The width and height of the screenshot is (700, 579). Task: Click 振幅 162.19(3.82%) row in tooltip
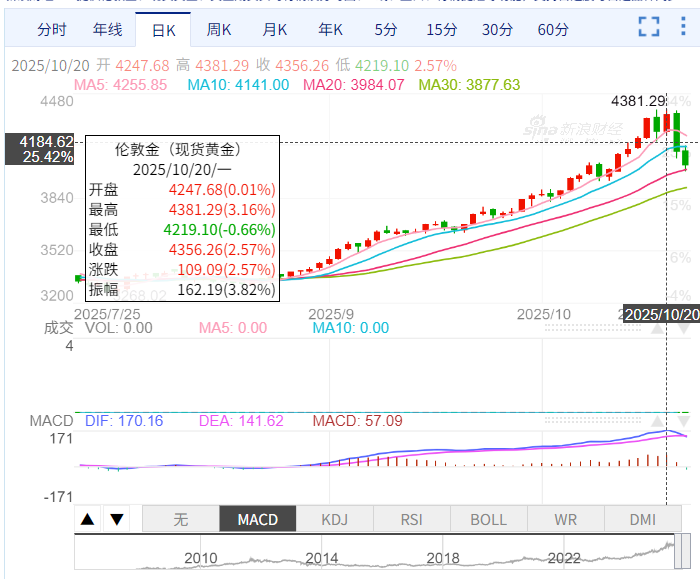pyautogui.click(x=182, y=290)
